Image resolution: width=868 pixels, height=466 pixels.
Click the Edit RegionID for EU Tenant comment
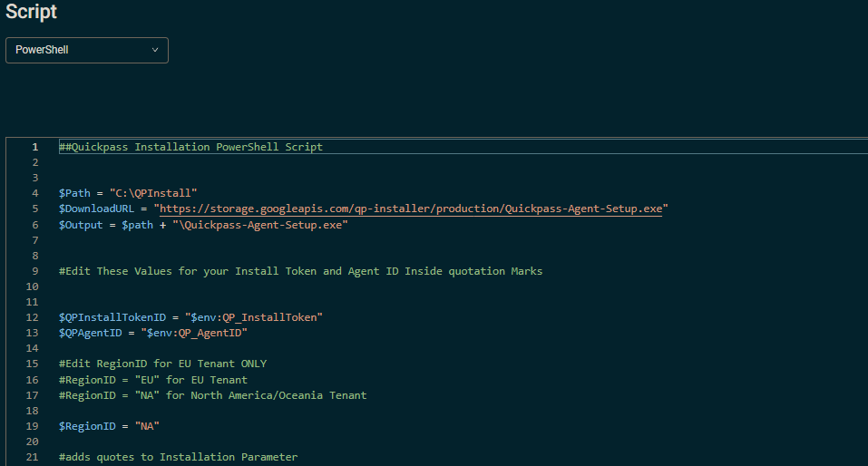pos(162,364)
